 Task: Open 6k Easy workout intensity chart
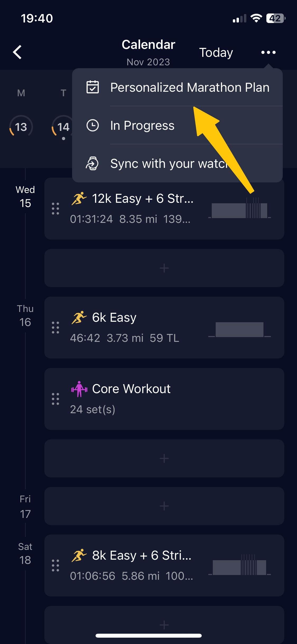coord(239,330)
